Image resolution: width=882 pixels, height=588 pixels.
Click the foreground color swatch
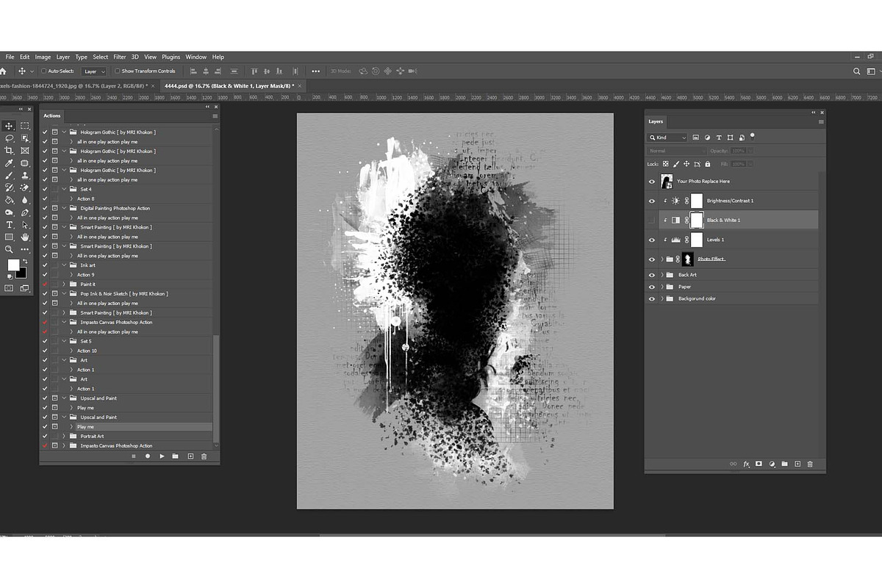click(x=13, y=265)
